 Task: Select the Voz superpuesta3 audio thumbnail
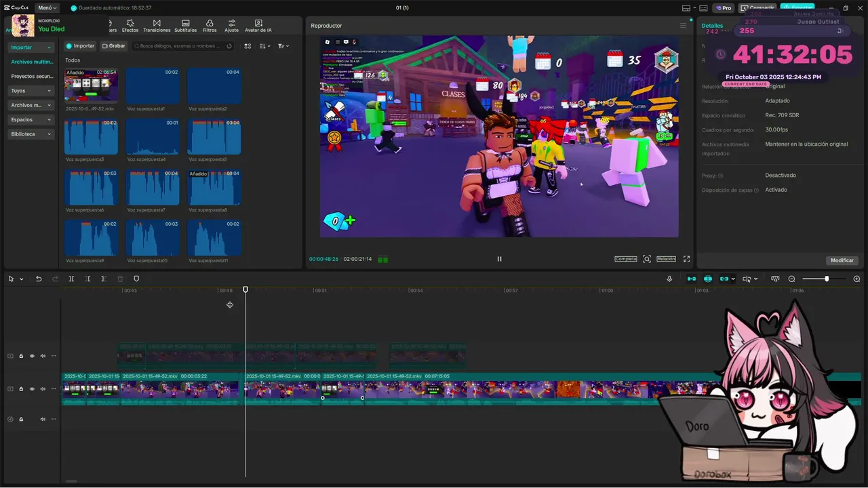(91, 137)
